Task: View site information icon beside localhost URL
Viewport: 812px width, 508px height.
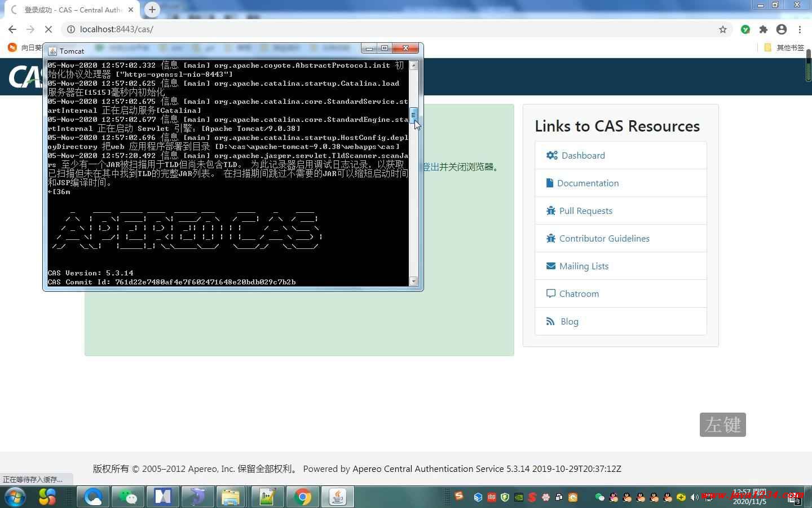Action: tap(70, 29)
